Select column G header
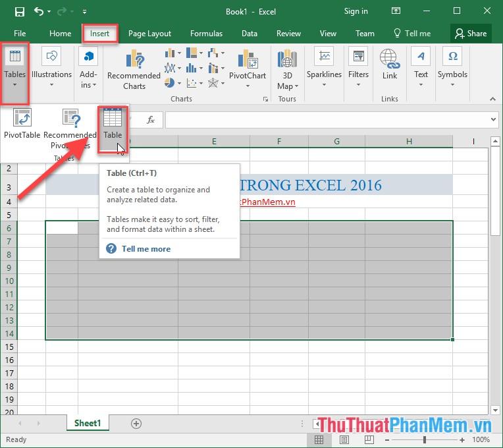The height and width of the screenshot is (448, 503). click(337, 141)
